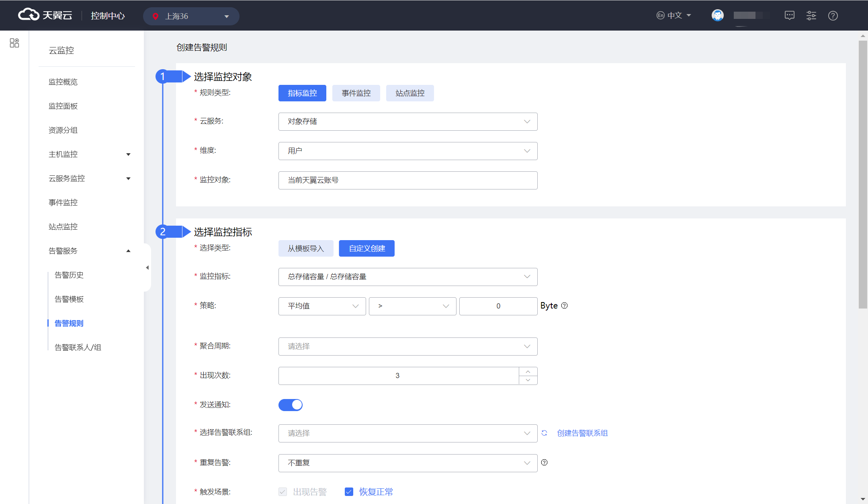Click help icon beside 重复告警 dropdown
The width and height of the screenshot is (868, 504).
tap(544, 463)
